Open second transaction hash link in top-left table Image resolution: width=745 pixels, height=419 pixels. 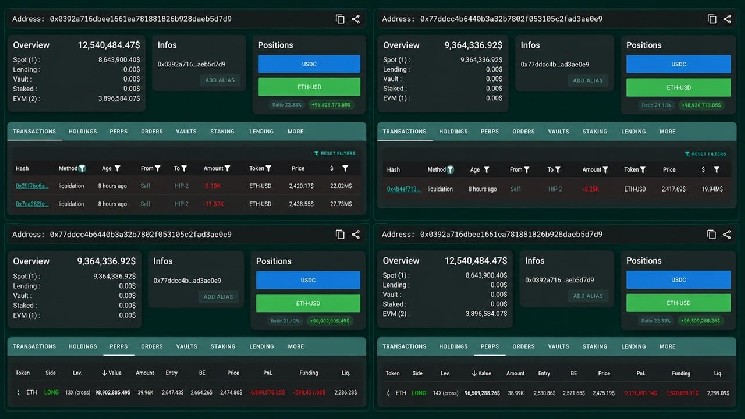click(x=32, y=204)
